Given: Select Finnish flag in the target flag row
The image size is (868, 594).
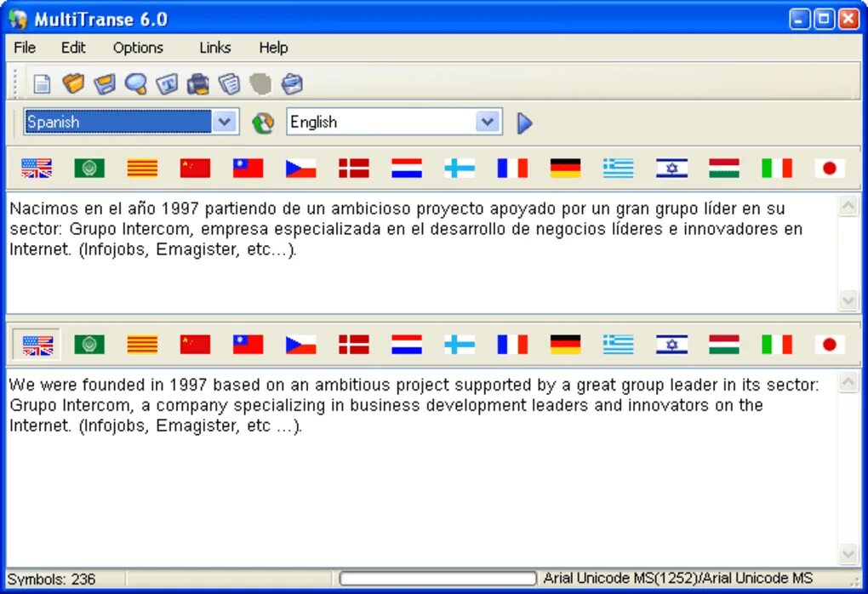Looking at the screenshot, I should [460, 345].
